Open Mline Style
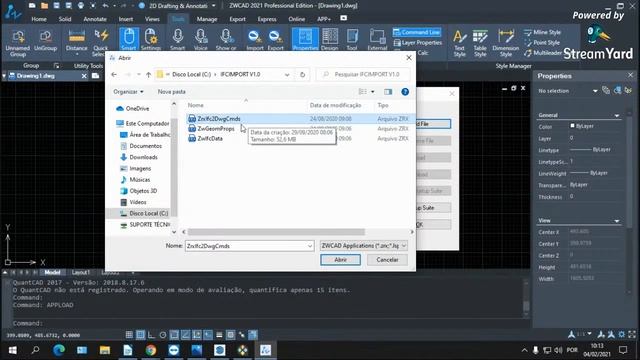Viewport: 640px width, 360px height. pyautogui.click(x=542, y=32)
